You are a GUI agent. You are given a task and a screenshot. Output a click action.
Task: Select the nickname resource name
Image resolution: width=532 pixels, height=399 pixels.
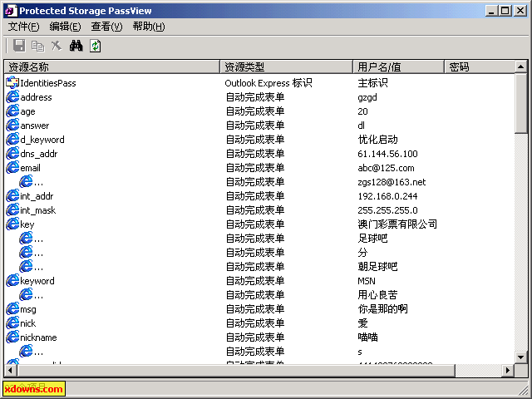point(38,337)
